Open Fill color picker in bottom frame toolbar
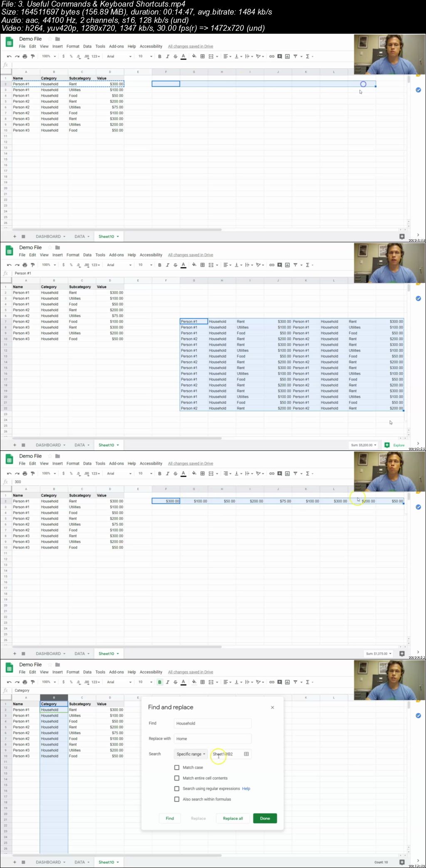 [x=194, y=682]
